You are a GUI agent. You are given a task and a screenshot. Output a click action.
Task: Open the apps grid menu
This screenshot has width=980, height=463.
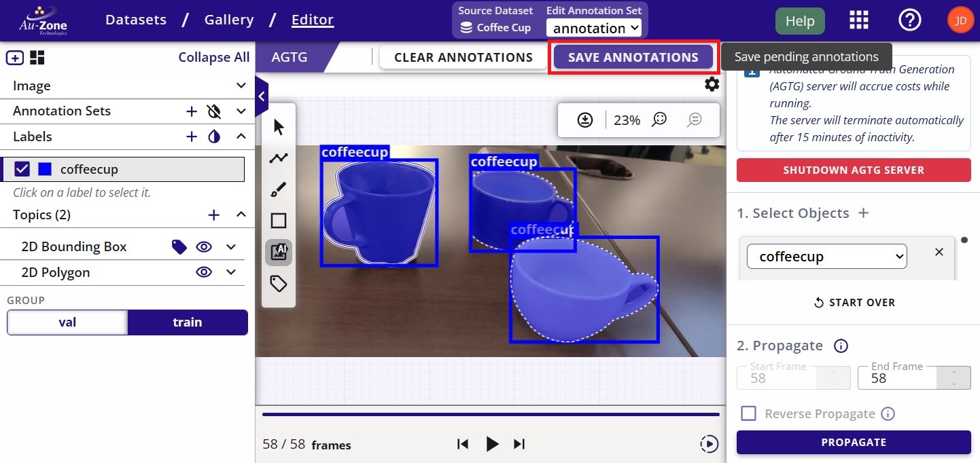pyautogui.click(x=860, y=20)
